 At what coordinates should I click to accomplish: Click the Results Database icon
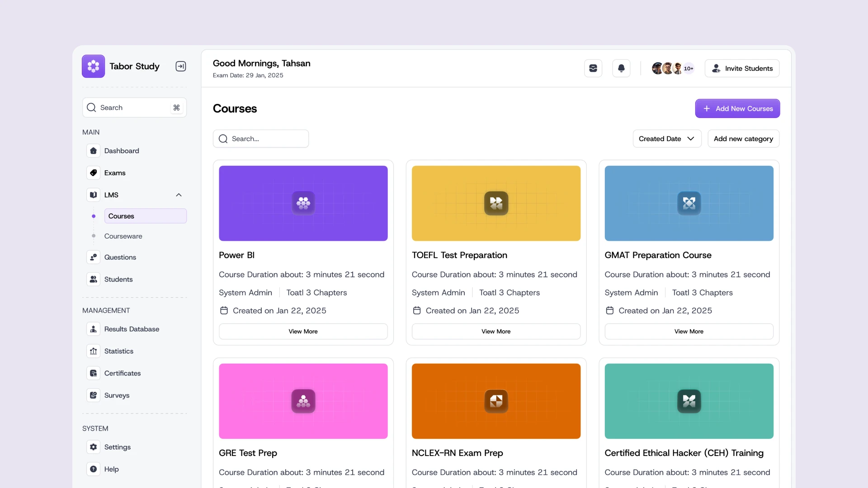point(93,329)
